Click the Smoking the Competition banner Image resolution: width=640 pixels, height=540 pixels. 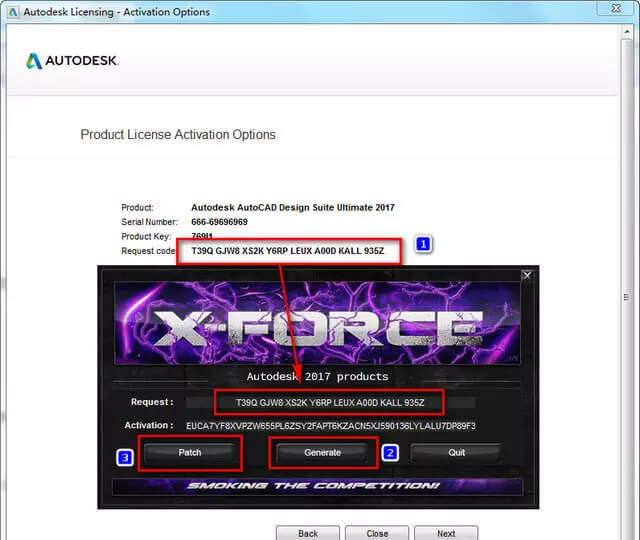click(x=317, y=486)
